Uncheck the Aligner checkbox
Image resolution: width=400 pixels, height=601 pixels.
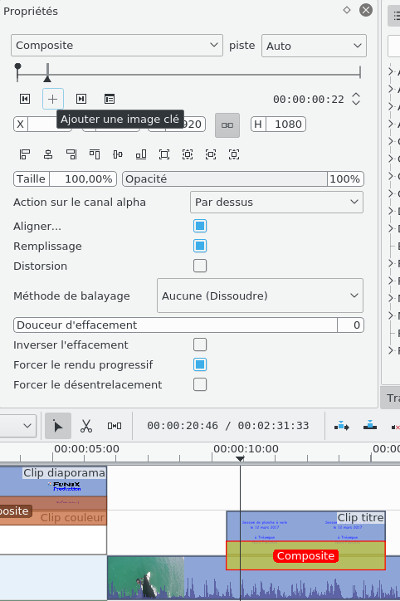(x=200, y=226)
